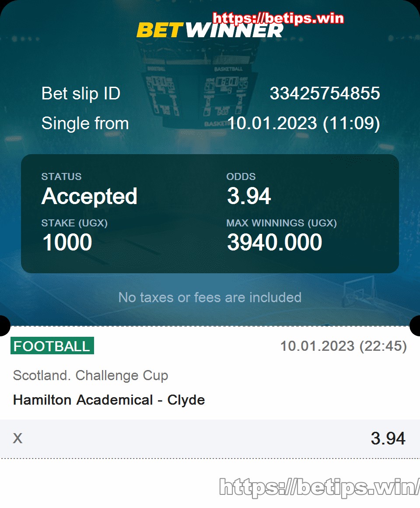Click the stake amount 1000
Screen dimensions: 420x508
(67, 242)
